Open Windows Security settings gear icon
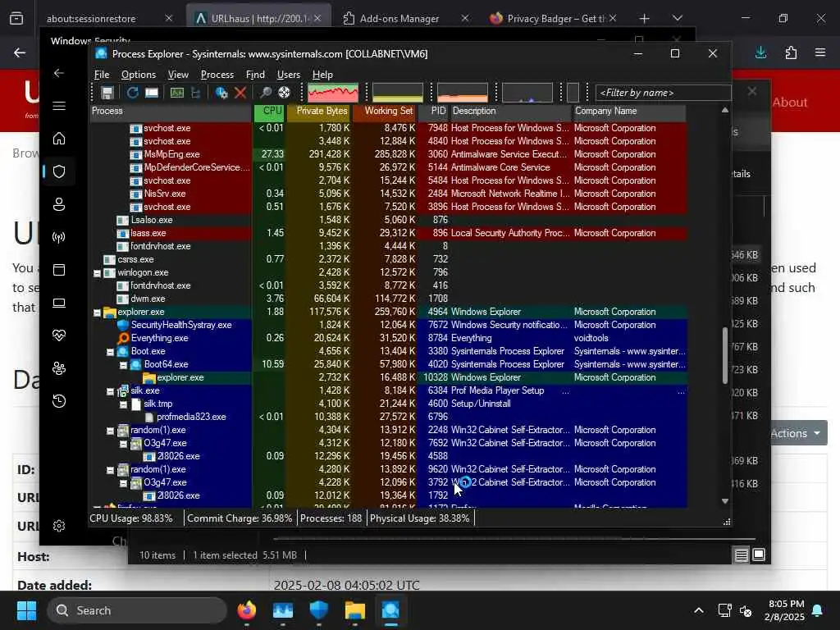Screen dimensions: 840x630 (59, 526)
